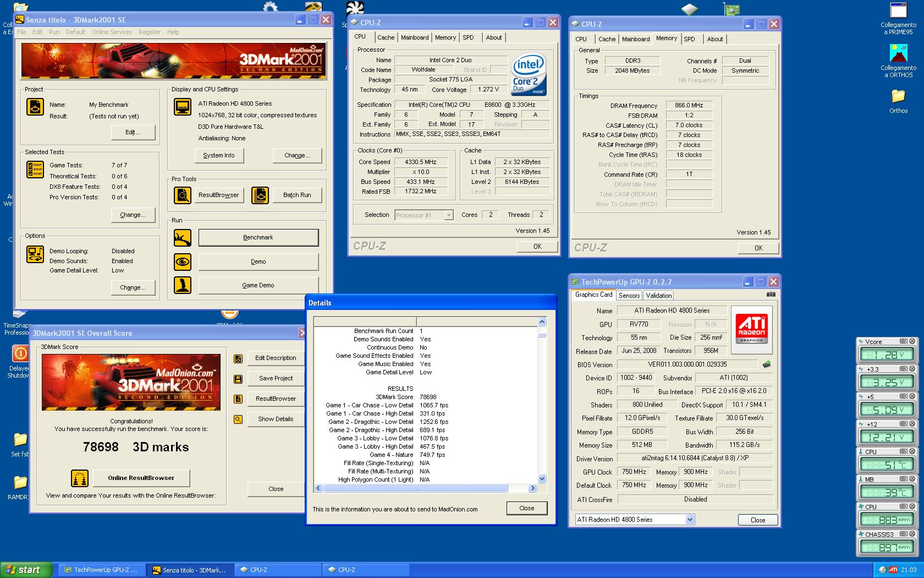Click the icon beside Edit Description
Image resolution: width=924 pixels, height=578 pixels.
(238, 358)
